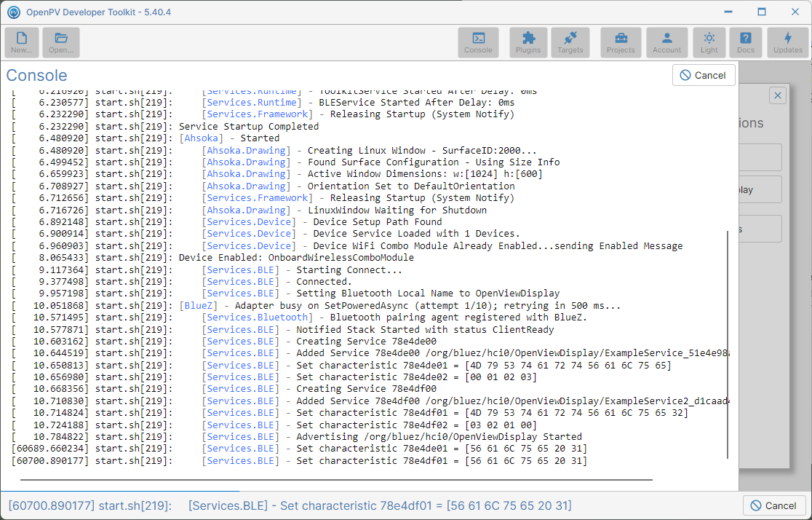Select the 'Set characteristic 78e4de02' line

tap(274, 377)
